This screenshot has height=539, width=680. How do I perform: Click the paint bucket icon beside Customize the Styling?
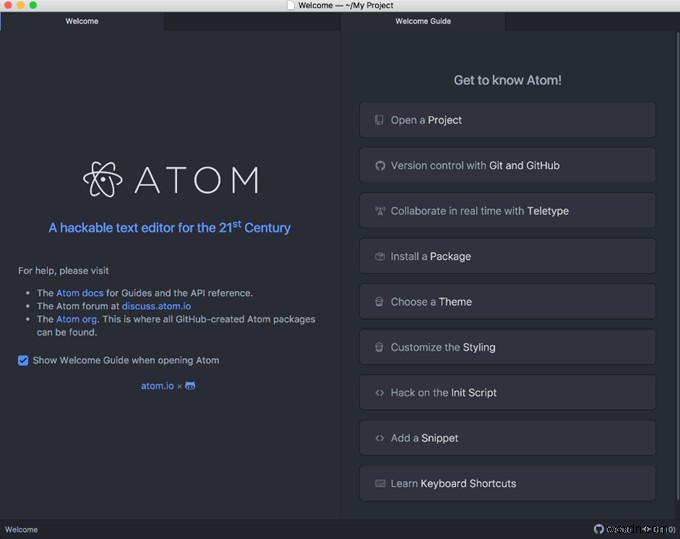click(379, 347)
